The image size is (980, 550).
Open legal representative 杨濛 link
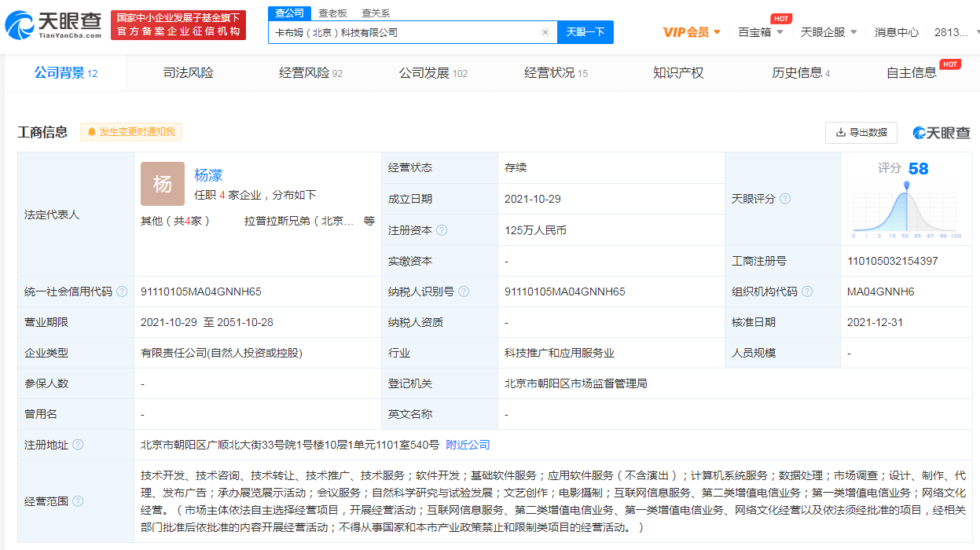[208, 175]
